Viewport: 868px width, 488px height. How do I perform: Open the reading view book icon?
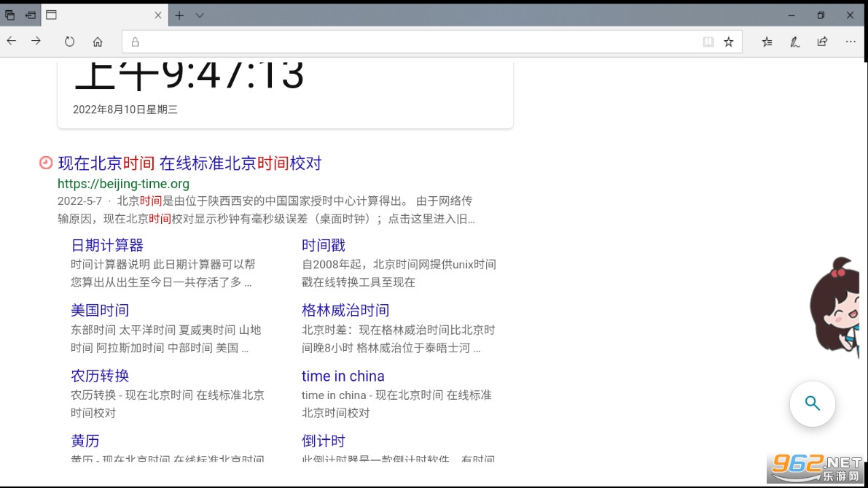tap(708, 42)
